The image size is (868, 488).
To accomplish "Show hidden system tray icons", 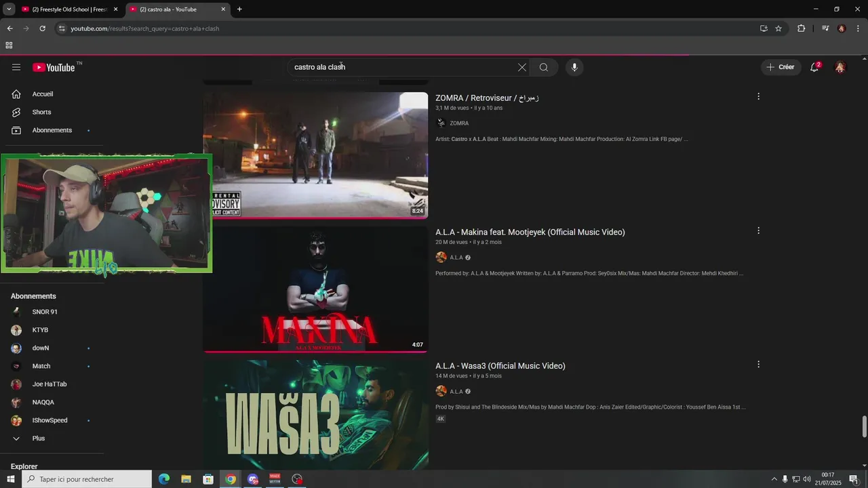I will 774,479.
